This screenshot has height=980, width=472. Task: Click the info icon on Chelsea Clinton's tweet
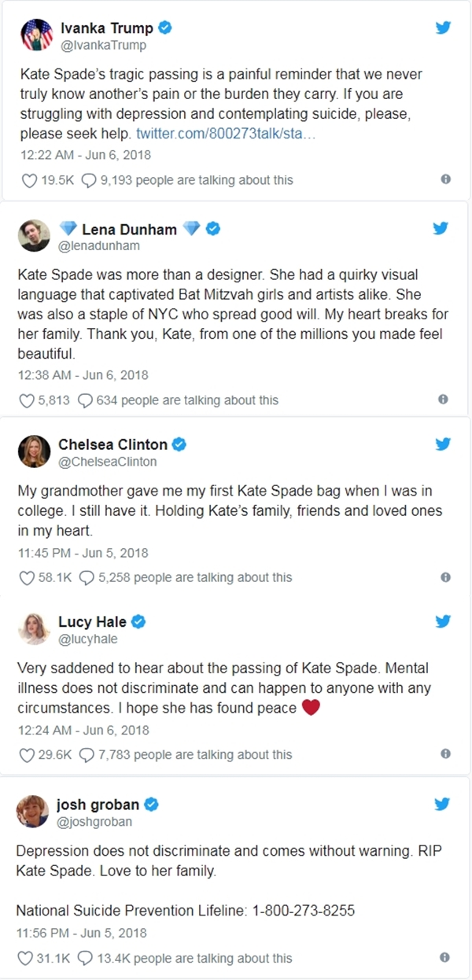pos(445,577)
